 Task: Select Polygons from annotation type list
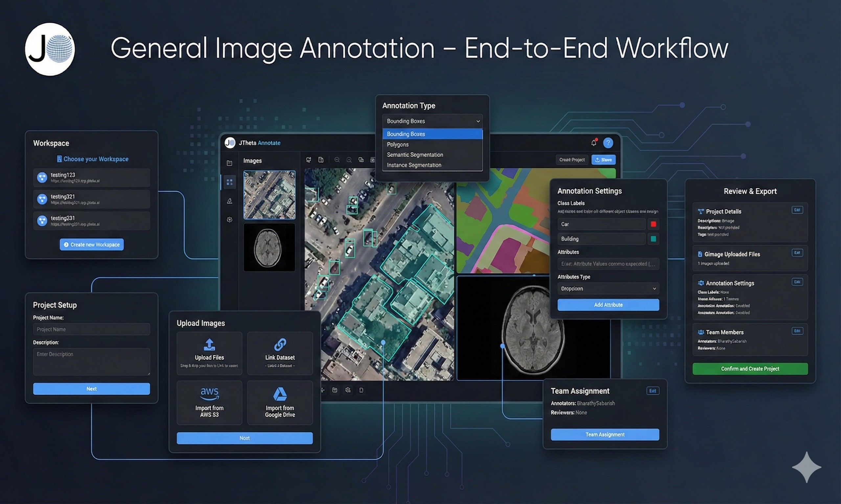pyautogui.click(x=398, y=144)
